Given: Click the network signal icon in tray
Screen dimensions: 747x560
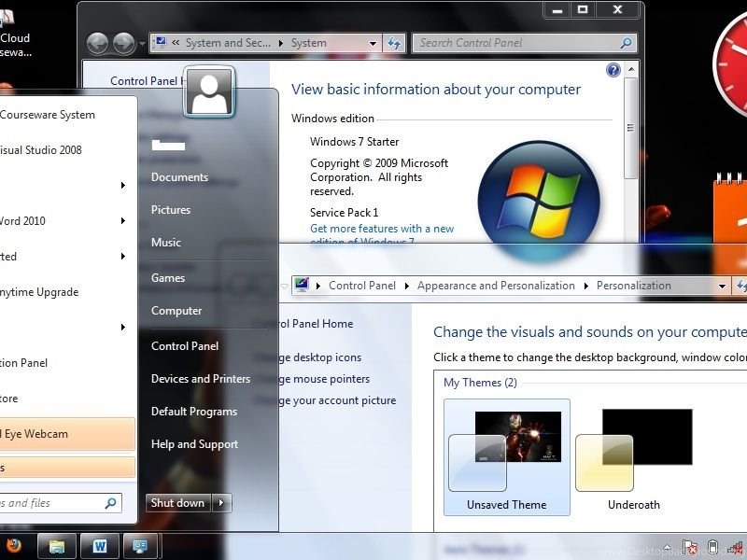Looking at the screenshot, I should (x=736, y=548).
